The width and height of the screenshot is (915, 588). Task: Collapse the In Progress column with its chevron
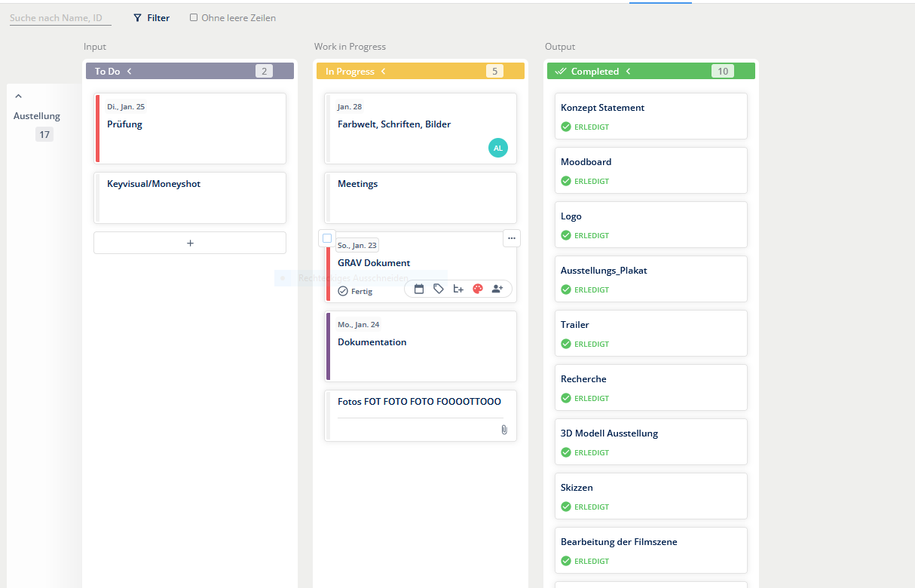click(384, 72)
